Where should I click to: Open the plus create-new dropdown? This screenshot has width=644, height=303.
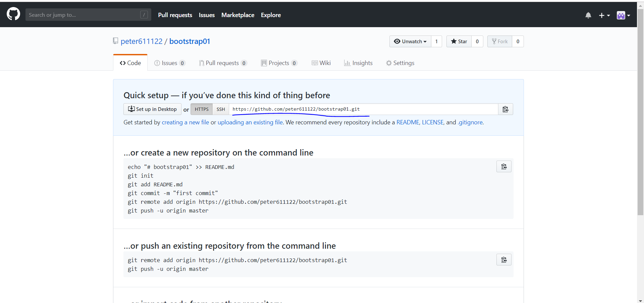pyautogui.click(x=604, y=15)
